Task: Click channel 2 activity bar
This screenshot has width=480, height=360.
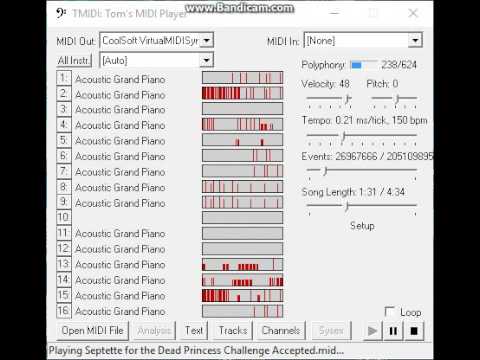Action: click(x=242, y=93)
